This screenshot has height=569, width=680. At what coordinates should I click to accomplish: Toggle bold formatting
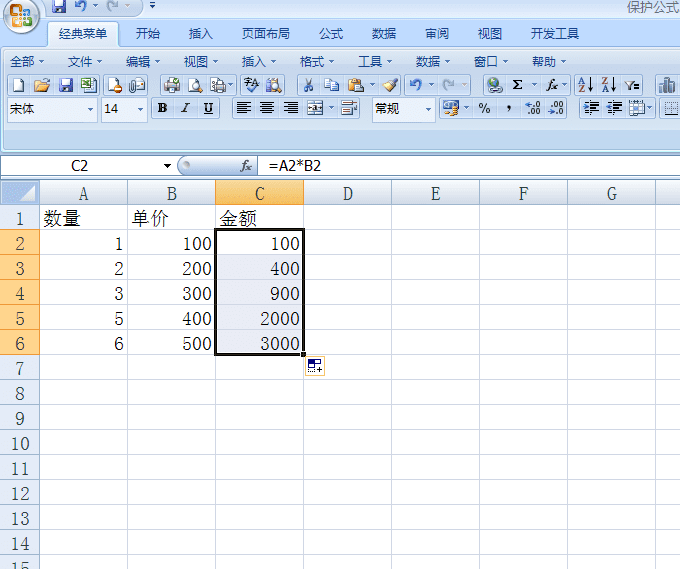163,108
